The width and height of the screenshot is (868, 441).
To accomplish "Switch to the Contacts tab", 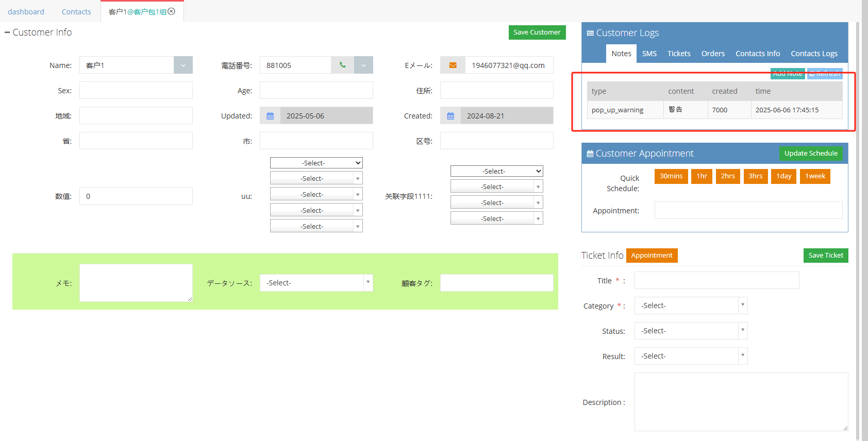I will [76, 11].
